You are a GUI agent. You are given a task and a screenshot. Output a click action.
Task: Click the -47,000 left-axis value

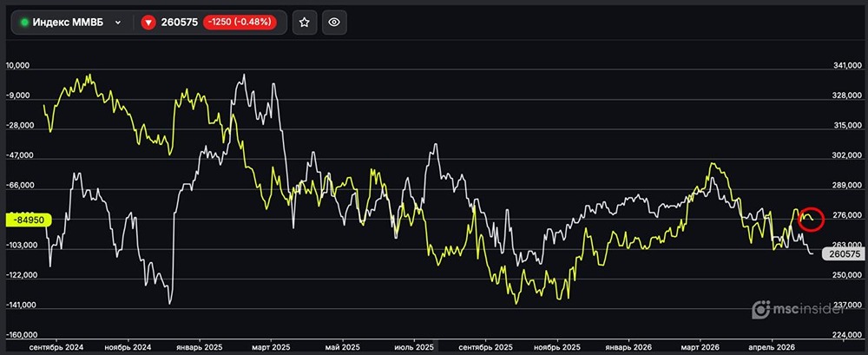coord(19,155)
